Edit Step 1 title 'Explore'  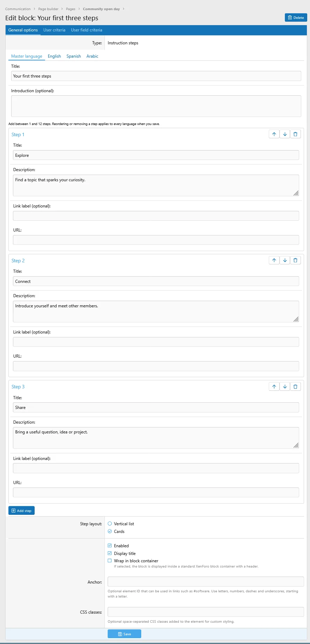coord(156,155)
